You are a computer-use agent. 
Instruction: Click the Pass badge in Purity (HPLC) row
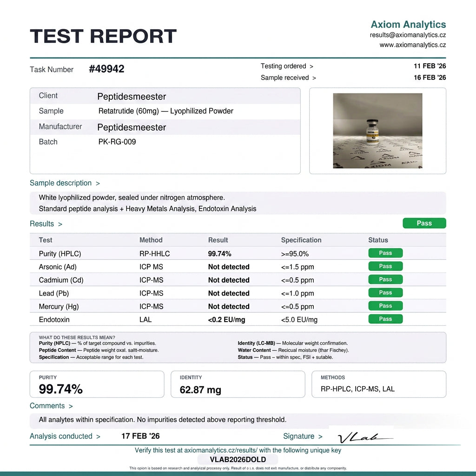[385, 253]
